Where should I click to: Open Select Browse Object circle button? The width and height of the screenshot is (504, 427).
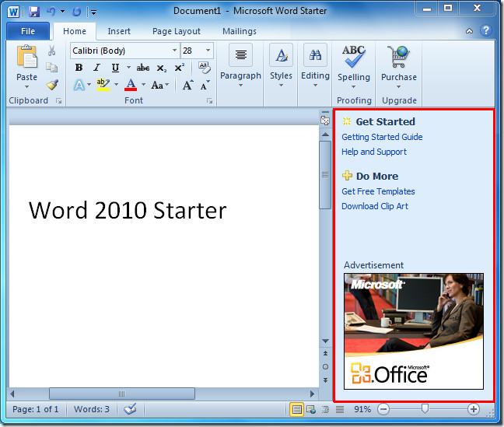tap(325, 366)
